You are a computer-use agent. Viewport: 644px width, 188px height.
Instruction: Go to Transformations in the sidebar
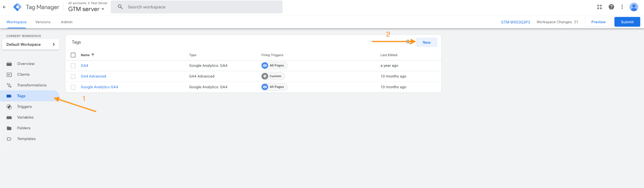(32, 85)
